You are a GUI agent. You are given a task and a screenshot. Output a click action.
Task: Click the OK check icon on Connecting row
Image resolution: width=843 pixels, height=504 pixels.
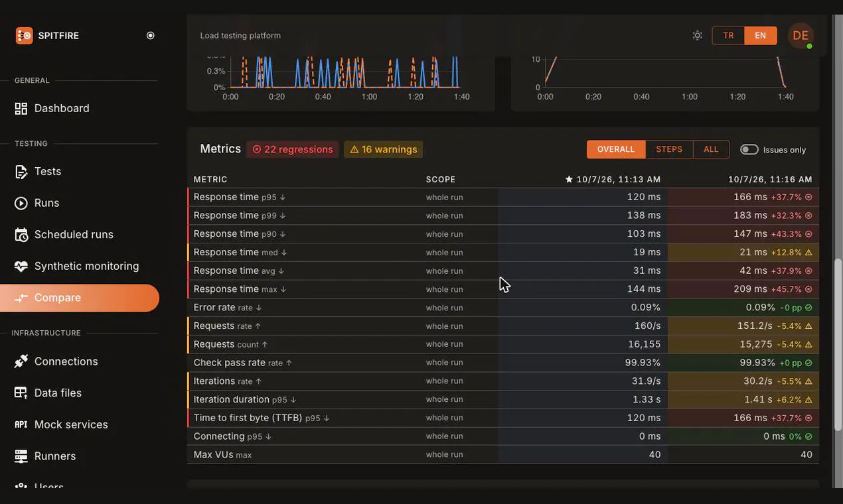pyautogui.click(x=808, y=436)
